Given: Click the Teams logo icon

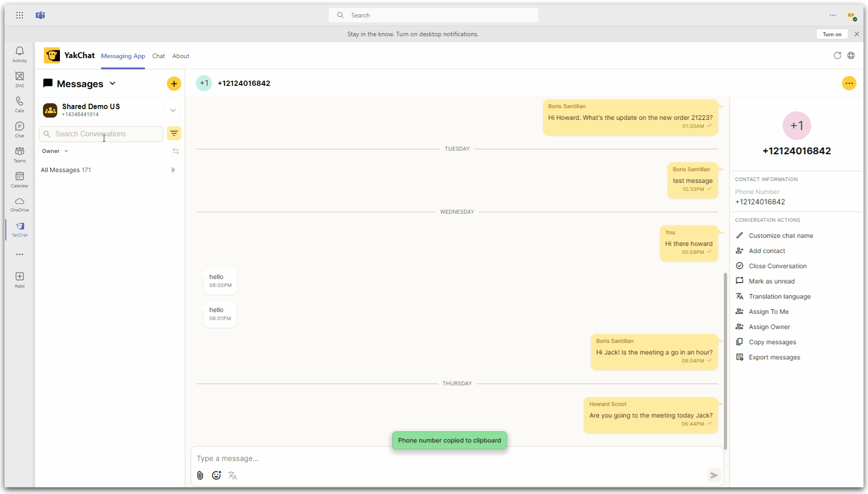Looking at the screenshot, I should coord(40,15).
